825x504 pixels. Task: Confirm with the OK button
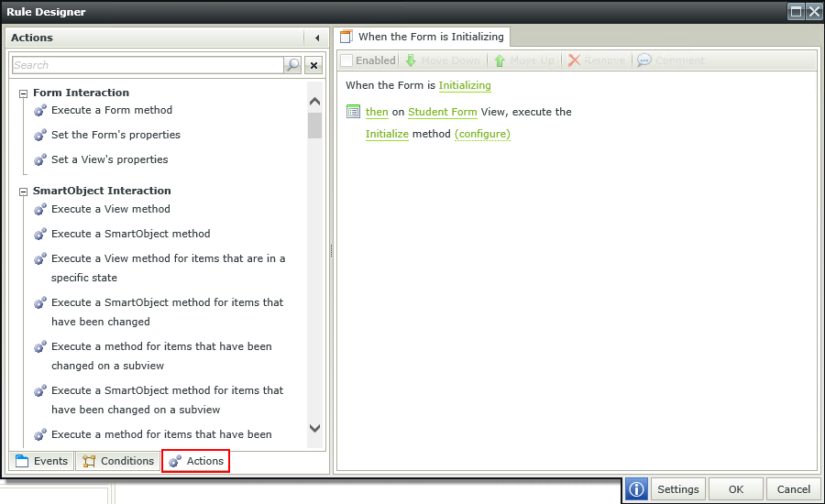736,489
